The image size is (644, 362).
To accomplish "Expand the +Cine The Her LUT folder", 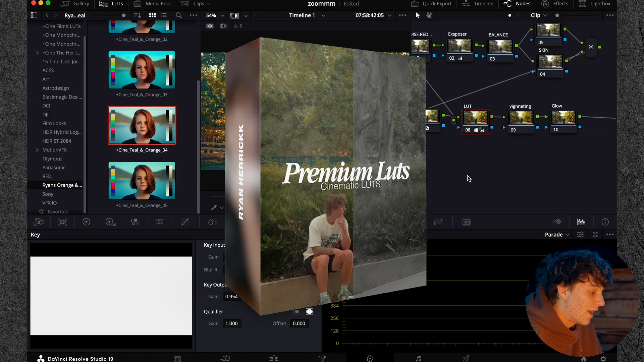I will coord(37,53).
